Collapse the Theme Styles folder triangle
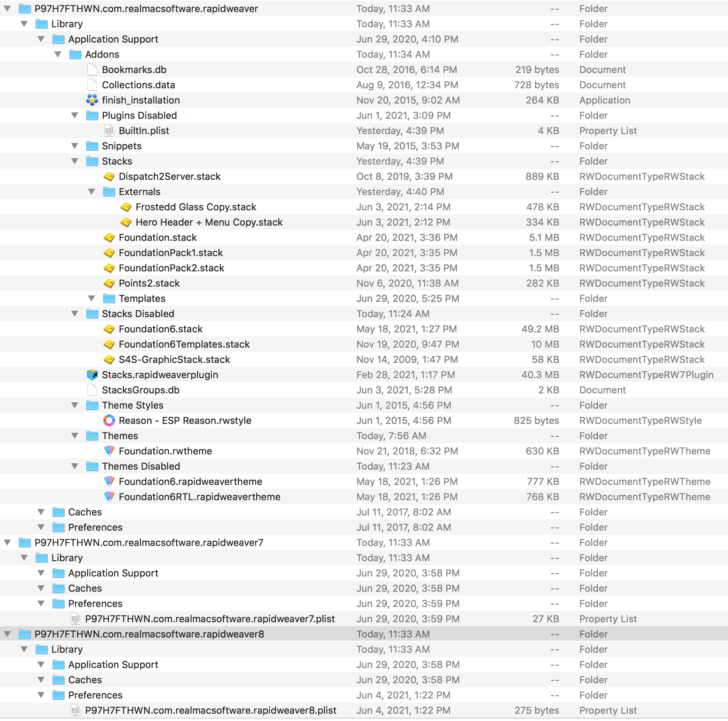 coord(75,405)
